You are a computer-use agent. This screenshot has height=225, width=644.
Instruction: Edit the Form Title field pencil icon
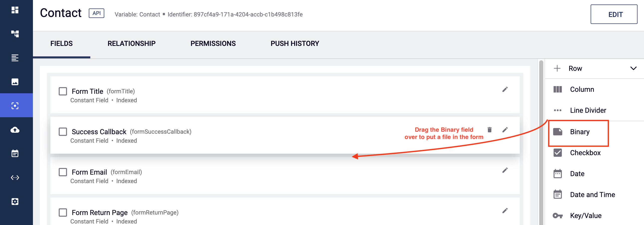(x=505, y=90)
